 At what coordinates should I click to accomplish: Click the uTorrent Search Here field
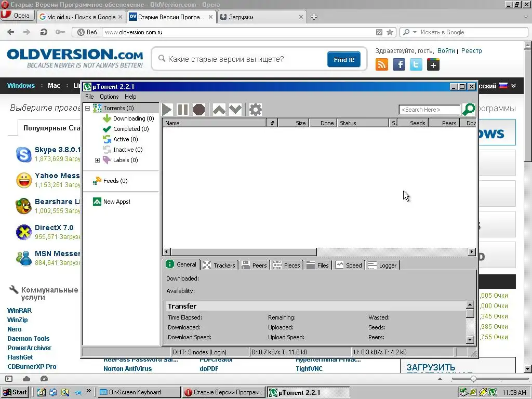coord(430,110)
